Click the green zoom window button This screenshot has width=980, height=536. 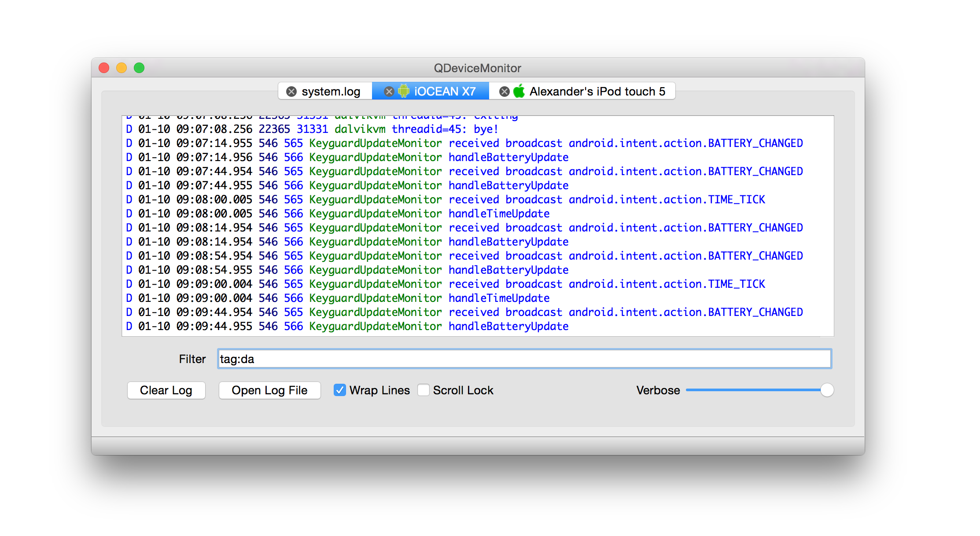click(x=139, y=68)
